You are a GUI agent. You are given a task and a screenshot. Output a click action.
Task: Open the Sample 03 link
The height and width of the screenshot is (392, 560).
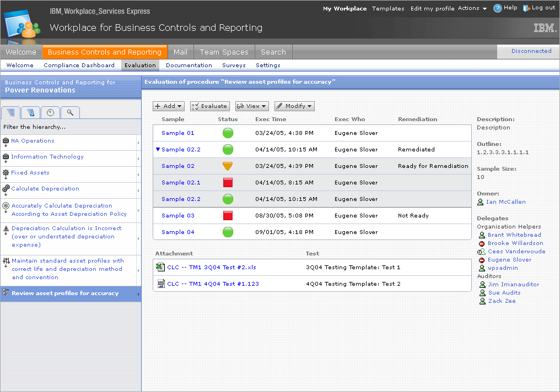(x=177, y=215)
